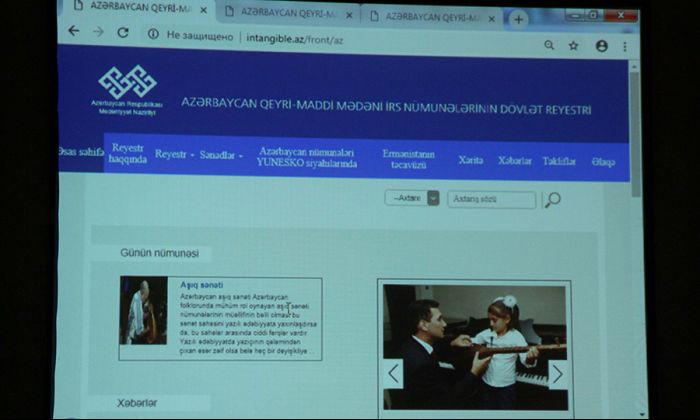Click the Axtarış sözü search field
The width and height of the screenshot is (700, 420).
(492, 200)
